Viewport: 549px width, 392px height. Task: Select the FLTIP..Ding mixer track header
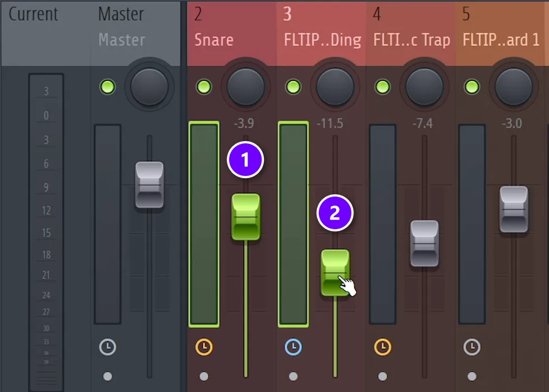click(321, 33)
